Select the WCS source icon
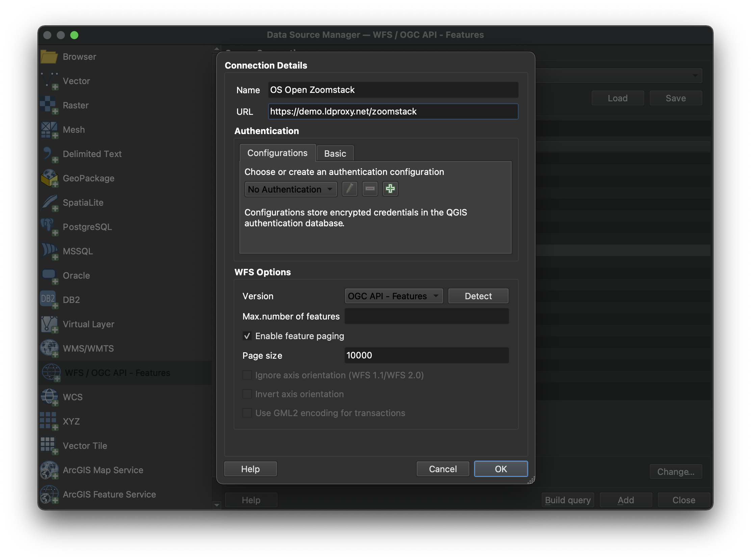Viewport: 751px width, 560px height. 50,397
